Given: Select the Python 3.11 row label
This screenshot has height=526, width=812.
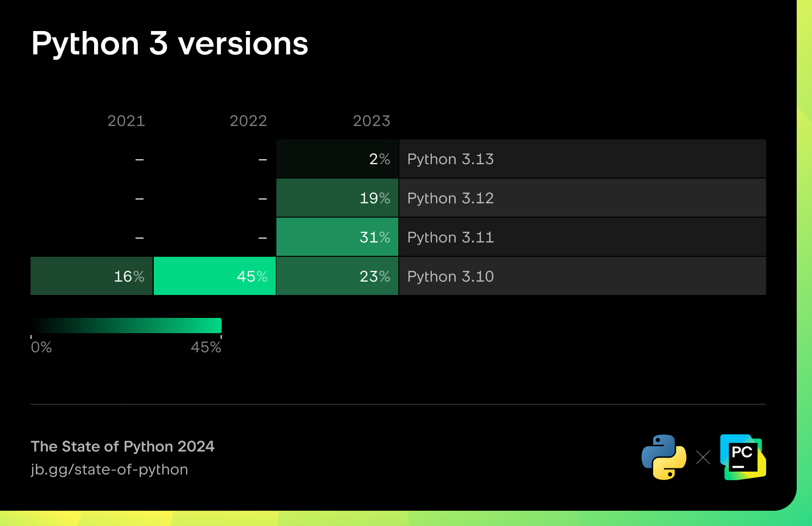Looking at the screenshot, I should [x=583, y=237].
